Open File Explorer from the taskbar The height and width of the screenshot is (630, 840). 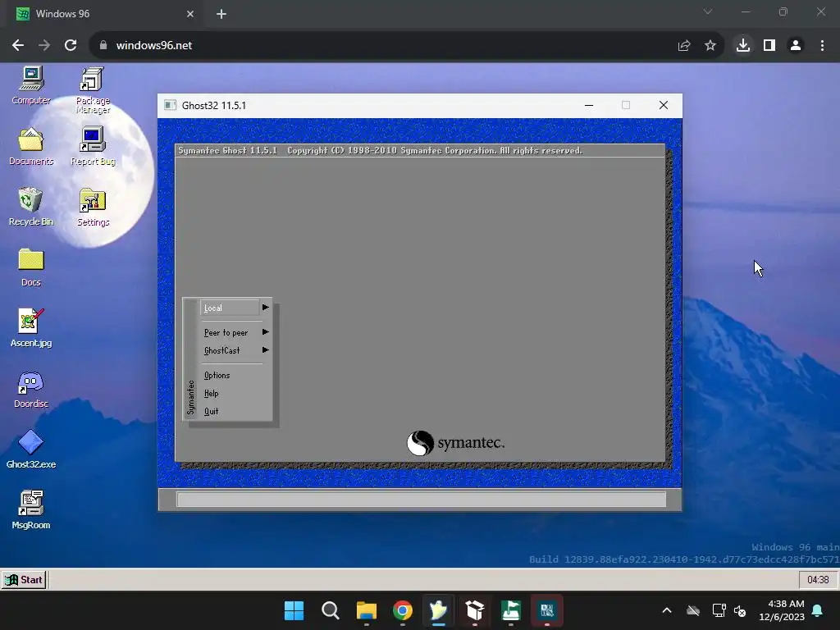pyautogui.click(x=367, y=610)
